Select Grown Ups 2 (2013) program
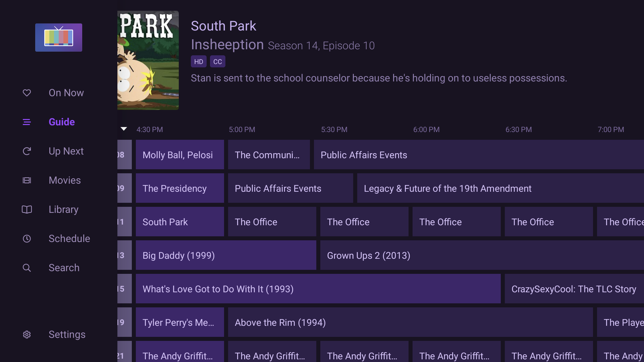Screen dimensions: 644x362 [x=482, y=255]
